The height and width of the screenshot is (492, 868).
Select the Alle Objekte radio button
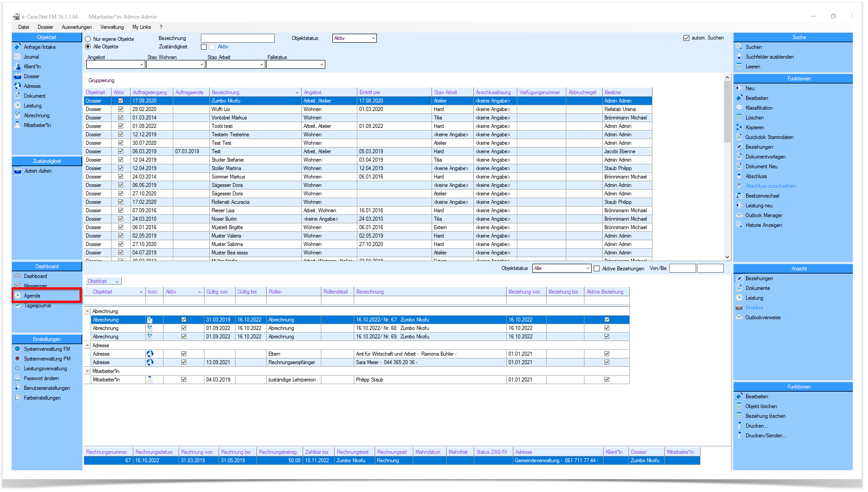[88, 47]
